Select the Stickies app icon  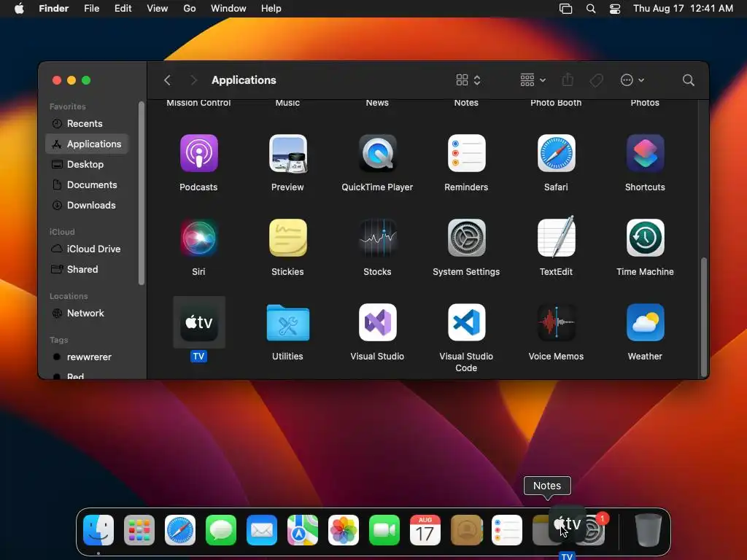(x=287, y=238)
